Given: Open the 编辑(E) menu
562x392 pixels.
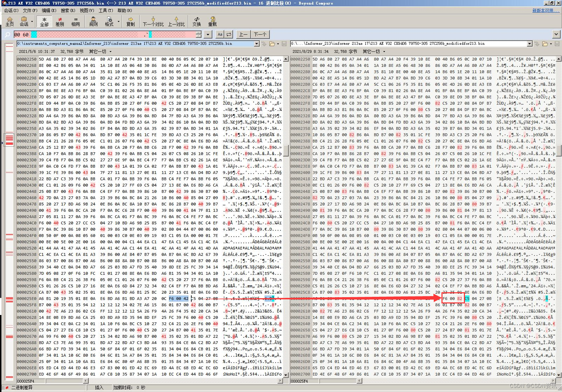Looking at the screenshot, I should click(x=49, y=10).
